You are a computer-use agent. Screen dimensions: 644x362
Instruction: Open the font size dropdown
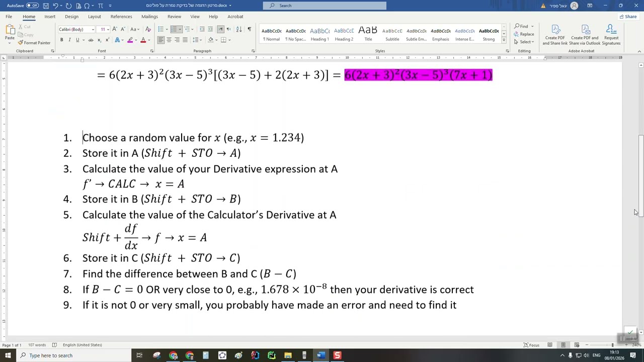click(108, 29)
